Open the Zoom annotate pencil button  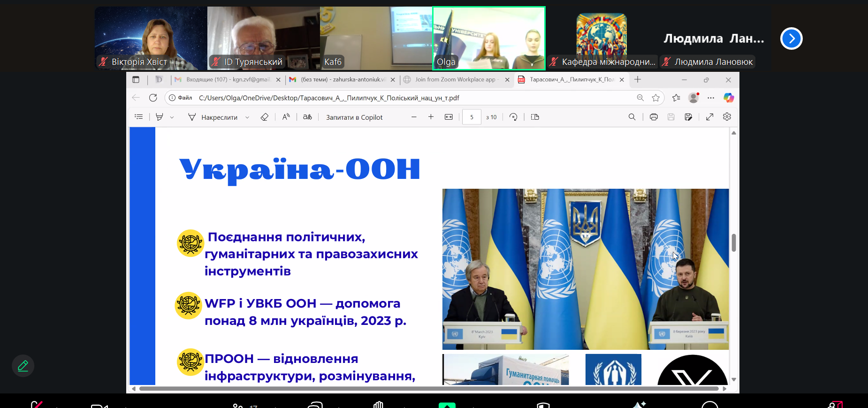pos(23,366)
